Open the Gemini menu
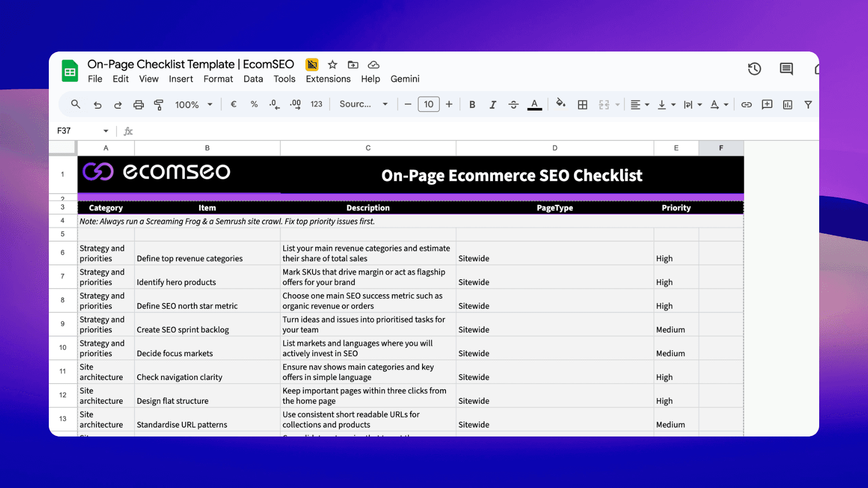Viewport: 868px width, 488px height. pos(405,79)
